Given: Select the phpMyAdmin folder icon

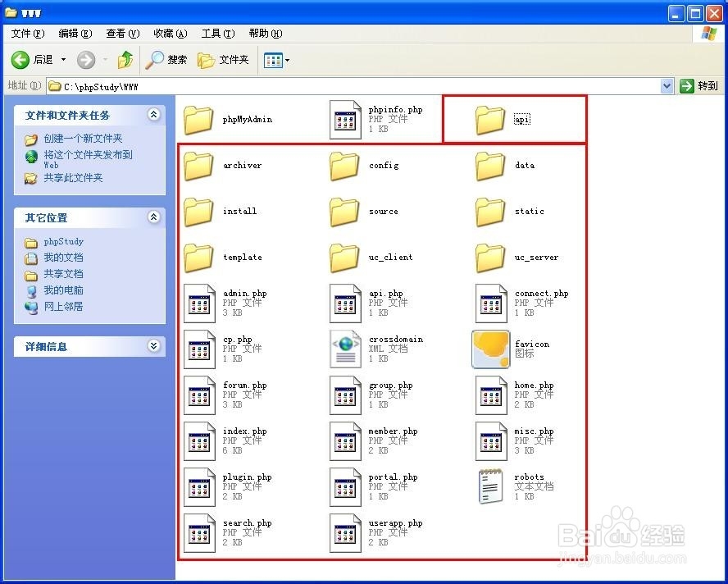Looking at the screenshot, I should pos(198,120).
